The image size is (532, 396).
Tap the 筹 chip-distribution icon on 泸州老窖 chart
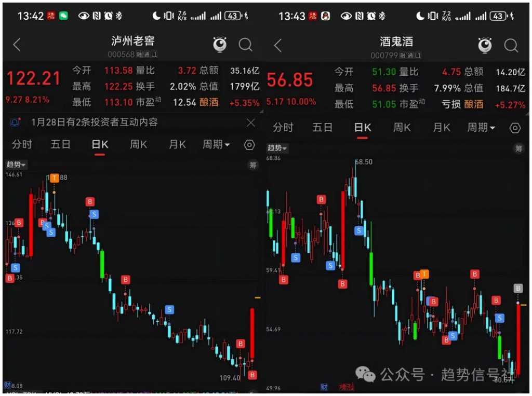pyautogui.click(x=251, y=165)
